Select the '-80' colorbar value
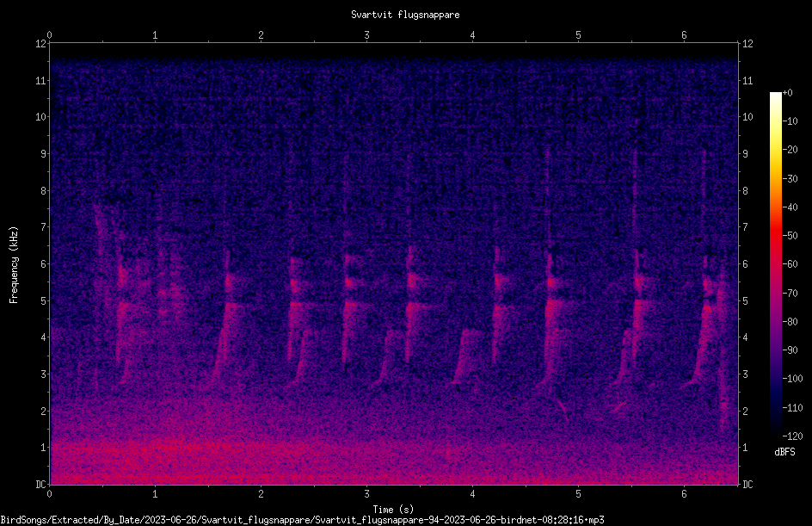 [790, 322]
